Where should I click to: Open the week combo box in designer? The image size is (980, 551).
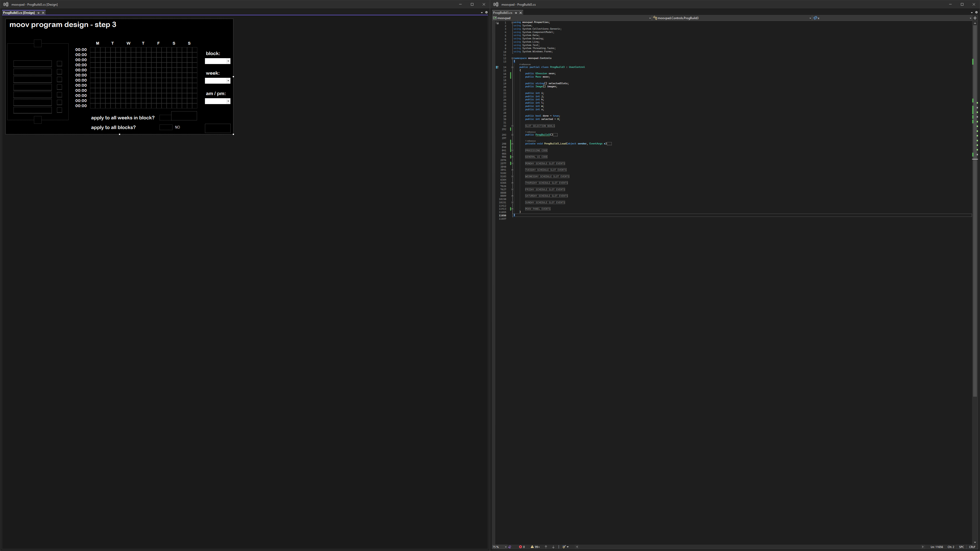[218, 81]
